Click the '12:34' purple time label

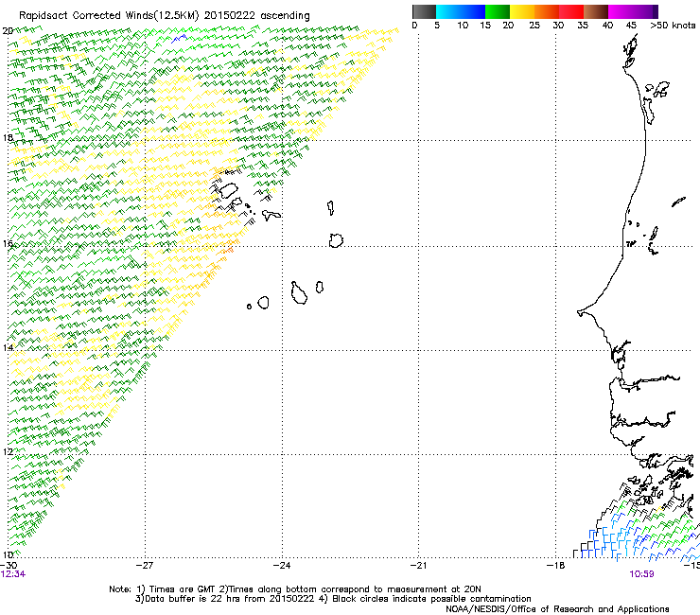tap(13, 574)
